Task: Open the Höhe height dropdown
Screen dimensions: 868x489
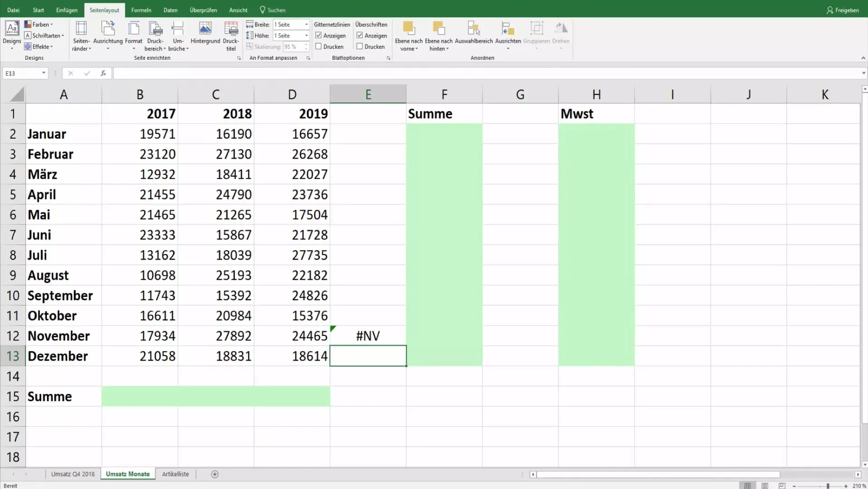Action: (x=306, y=35)
